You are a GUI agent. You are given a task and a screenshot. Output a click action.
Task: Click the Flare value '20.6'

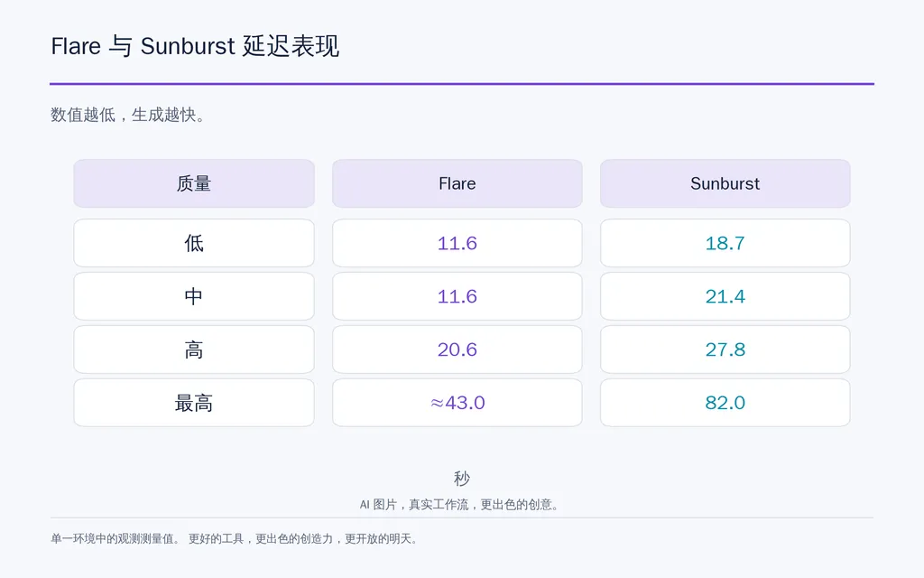457,350
